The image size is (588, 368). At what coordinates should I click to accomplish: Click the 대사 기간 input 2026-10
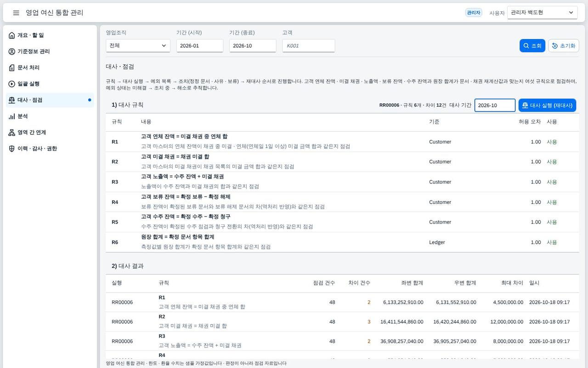495,105
